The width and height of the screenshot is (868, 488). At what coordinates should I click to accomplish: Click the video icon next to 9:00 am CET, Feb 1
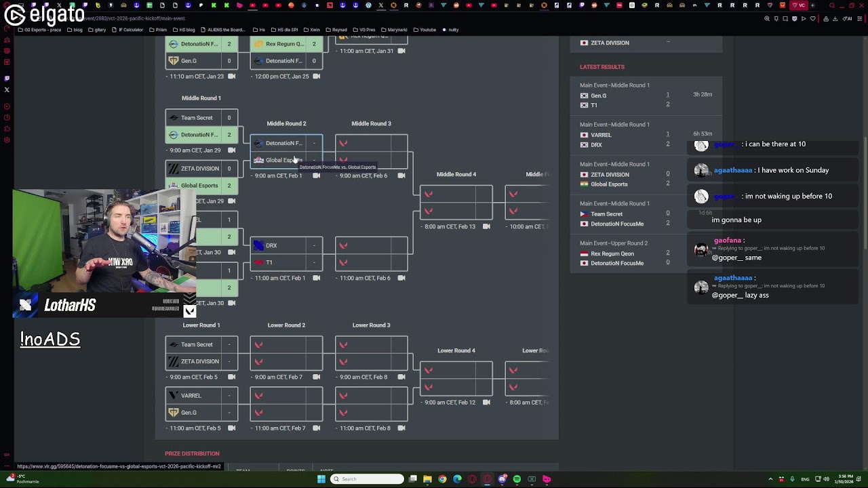pos(317,176)
